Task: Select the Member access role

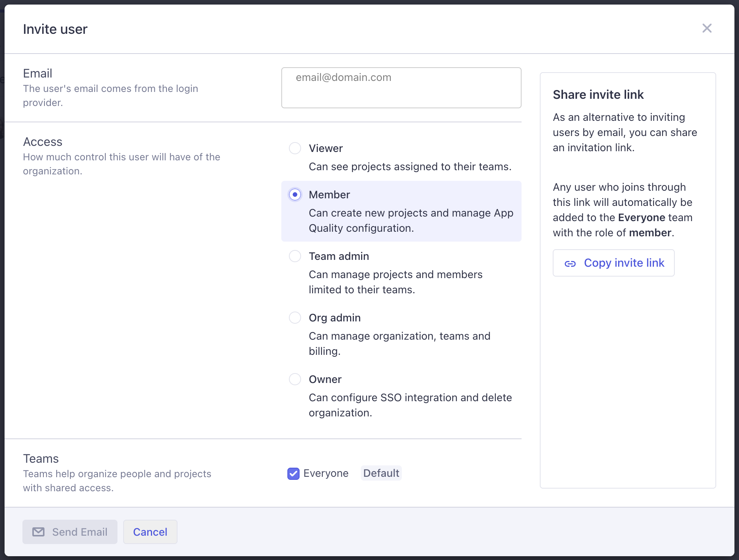Action: (x=295, y=195)
